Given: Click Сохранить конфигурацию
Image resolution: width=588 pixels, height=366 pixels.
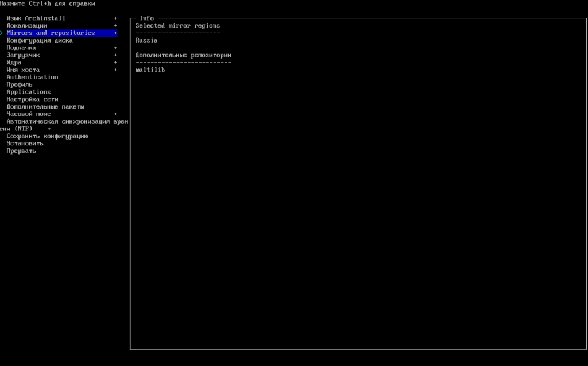Looking at the screenshot, I should click(47, 136).
